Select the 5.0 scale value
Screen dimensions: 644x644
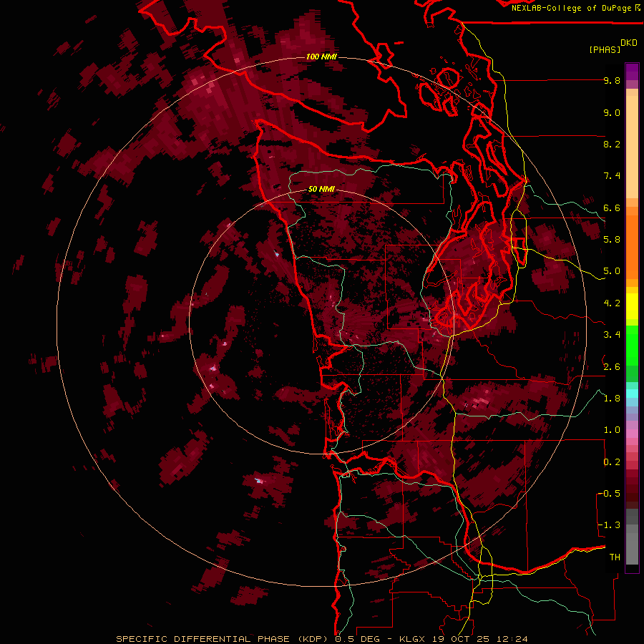tap(612, 271)
